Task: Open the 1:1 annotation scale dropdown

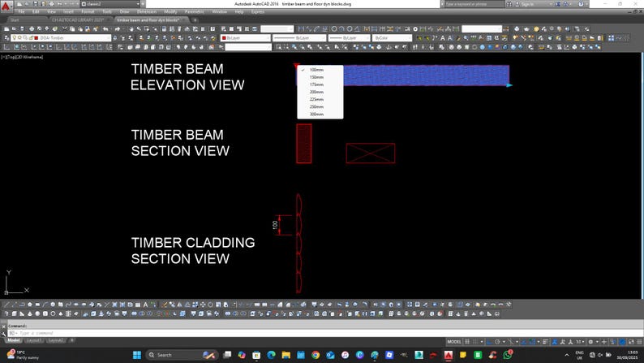Action: (579, 342)
